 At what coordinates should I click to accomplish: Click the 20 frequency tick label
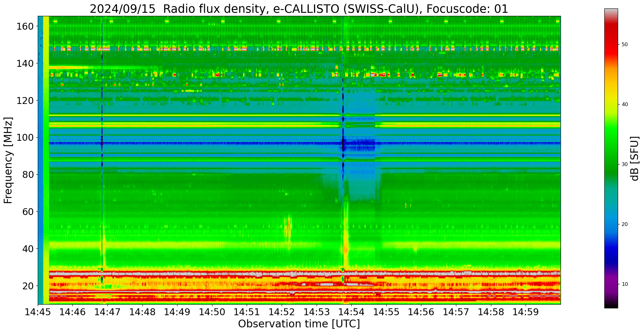click(28, 286)
